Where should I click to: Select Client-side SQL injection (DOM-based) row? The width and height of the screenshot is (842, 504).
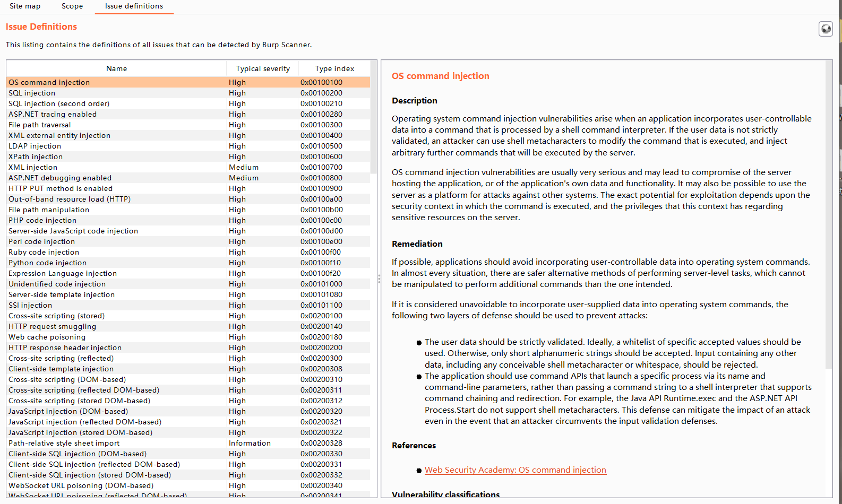188,454
